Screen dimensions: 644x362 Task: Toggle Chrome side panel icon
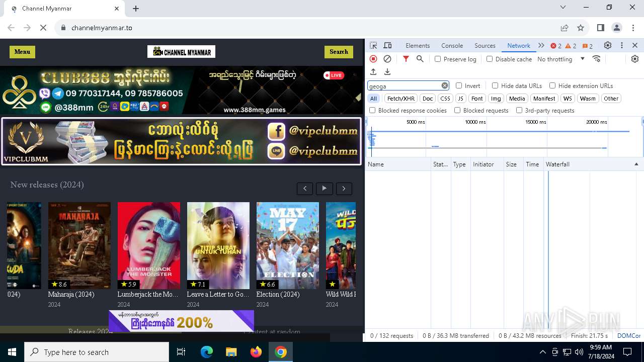click(601, 28)
